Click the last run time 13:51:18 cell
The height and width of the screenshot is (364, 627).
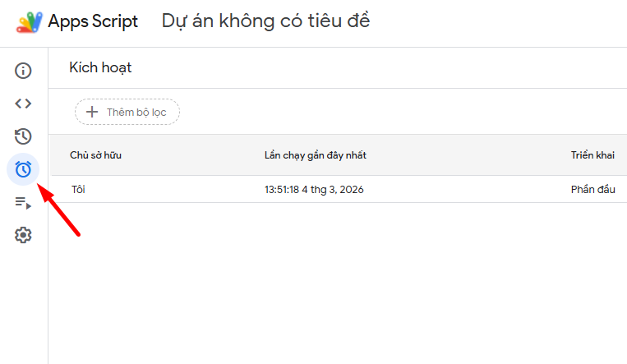coord(314,190)
